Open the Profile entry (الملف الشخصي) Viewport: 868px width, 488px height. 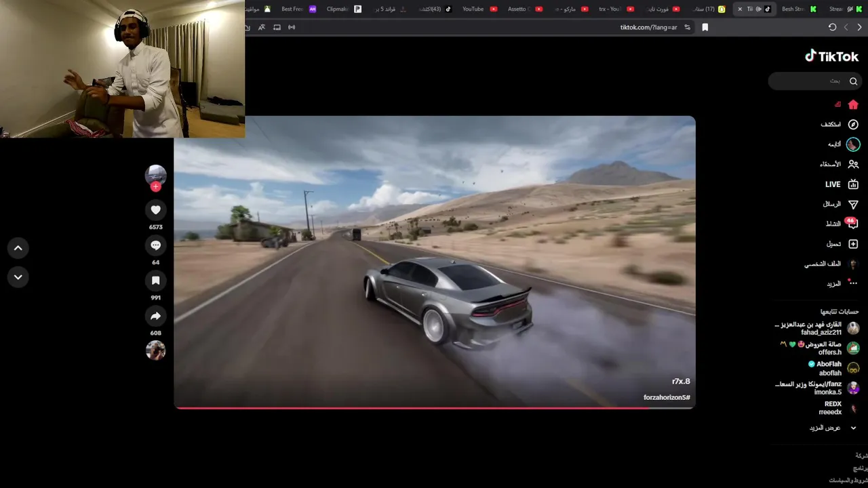tap(831, 264)
